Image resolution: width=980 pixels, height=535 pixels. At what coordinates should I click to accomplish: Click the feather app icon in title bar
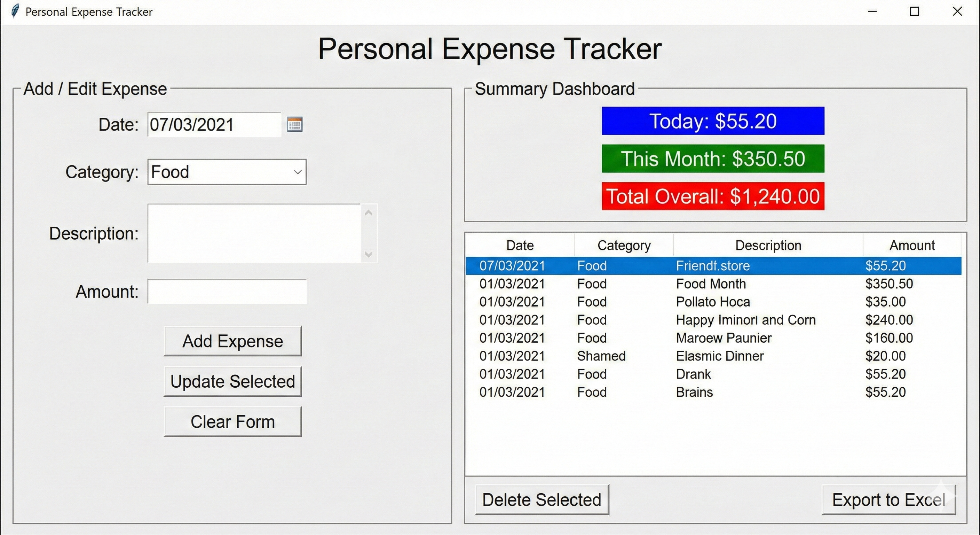pos(15,11)
